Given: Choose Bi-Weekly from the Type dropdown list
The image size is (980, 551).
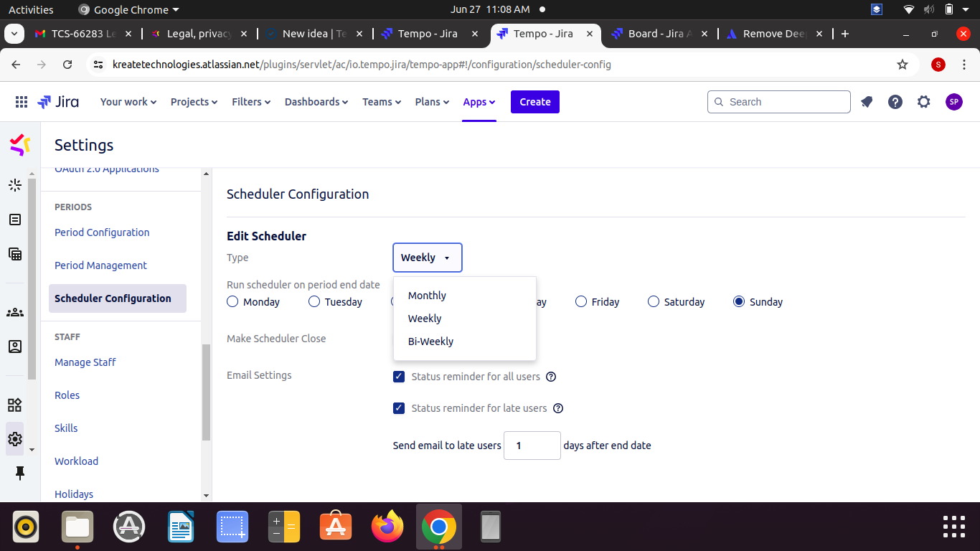Looking at the screenshot, I should [x=430, y=342].
